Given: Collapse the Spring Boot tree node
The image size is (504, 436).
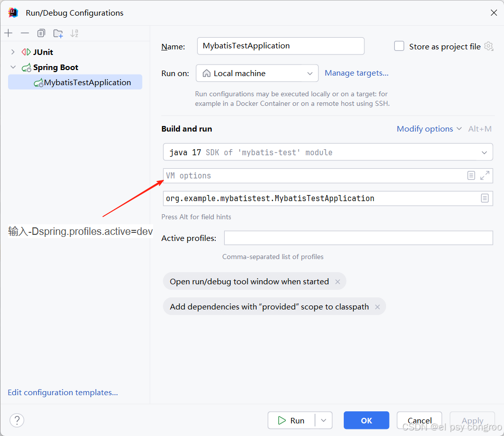Looking at the screenshot, I should click(13, 67).
